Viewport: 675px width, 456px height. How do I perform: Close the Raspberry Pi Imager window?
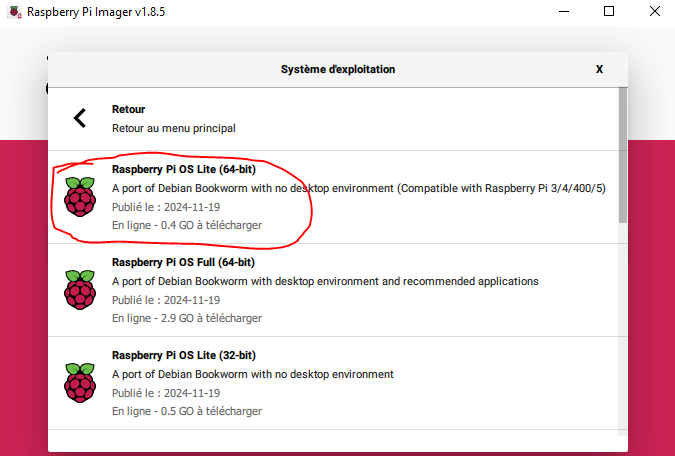click(x=654, y=12)
